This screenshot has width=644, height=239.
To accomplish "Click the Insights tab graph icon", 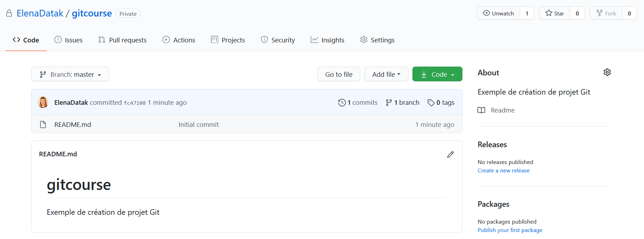I will point(314,40).
